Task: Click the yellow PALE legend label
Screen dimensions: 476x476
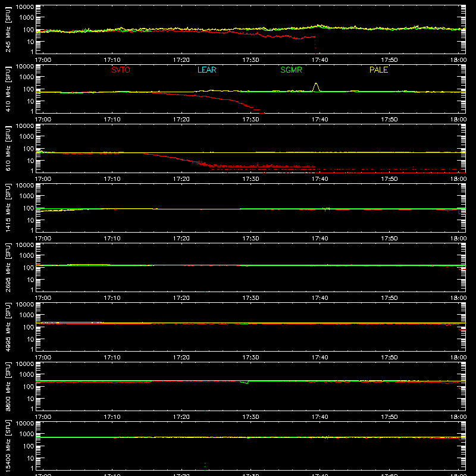Action: click(378, 70)
